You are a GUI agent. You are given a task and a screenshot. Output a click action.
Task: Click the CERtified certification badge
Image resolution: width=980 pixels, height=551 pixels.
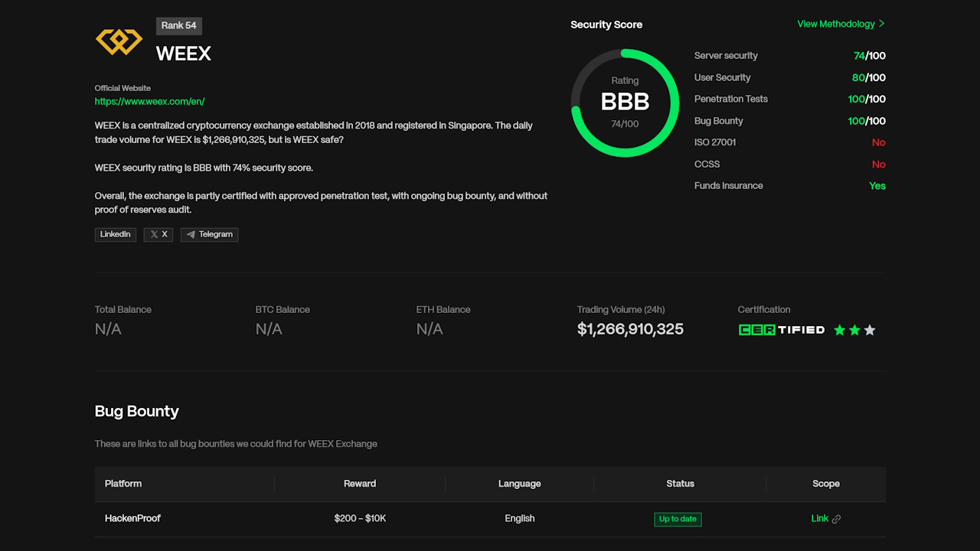coord(781,330)
